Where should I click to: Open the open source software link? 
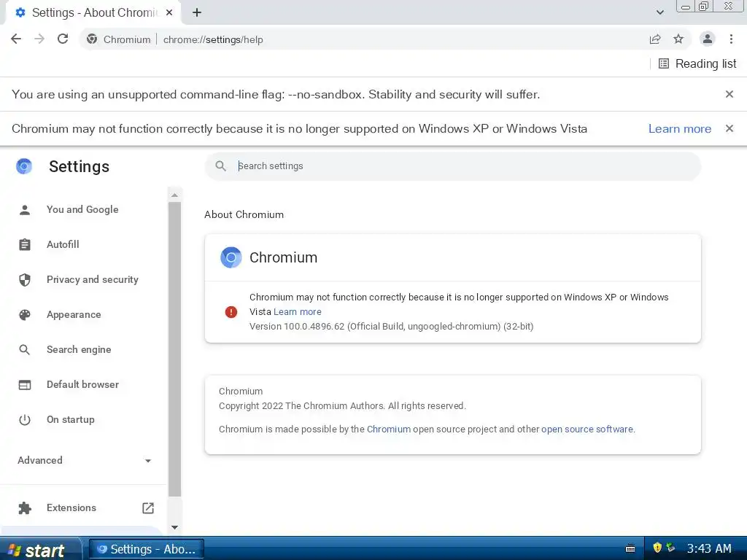tap(587, 429)
